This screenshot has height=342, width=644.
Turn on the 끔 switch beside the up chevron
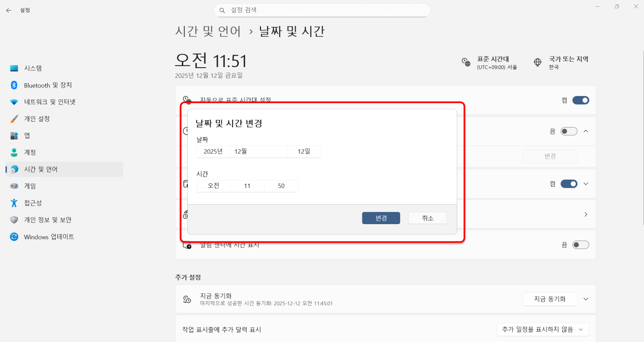[x=569, y=131]
